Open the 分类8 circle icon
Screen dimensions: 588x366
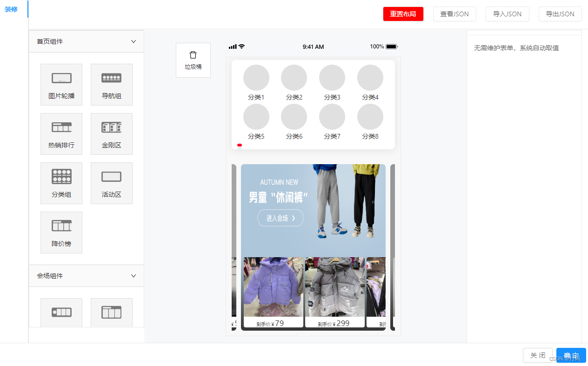tap(370, 117)
